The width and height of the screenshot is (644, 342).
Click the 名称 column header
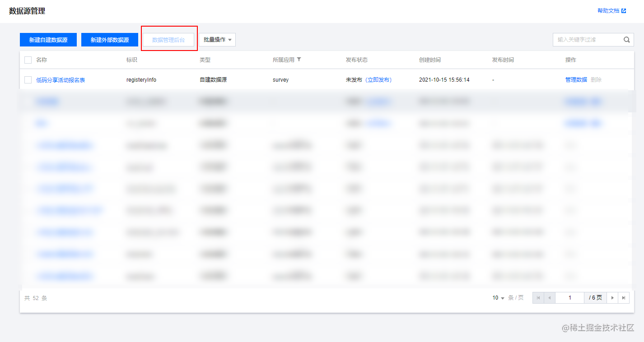pyautogui.click(x=42, y=60)
